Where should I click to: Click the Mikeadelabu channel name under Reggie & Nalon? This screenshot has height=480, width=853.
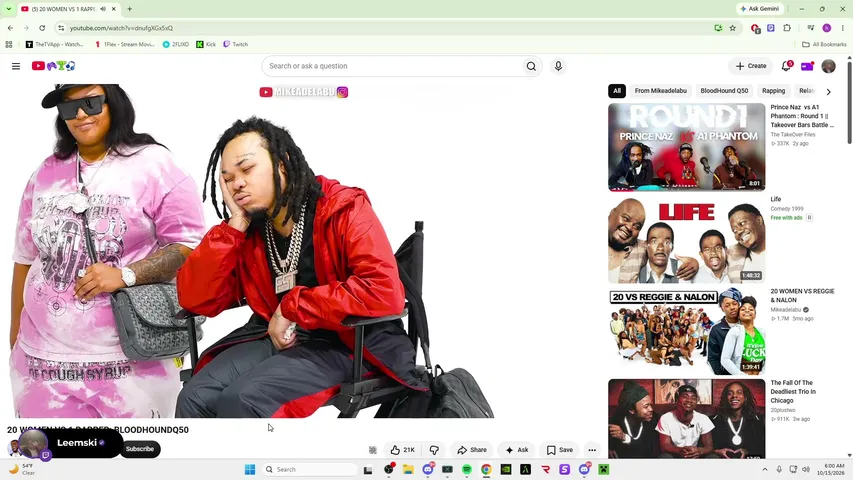coord(786,310)
